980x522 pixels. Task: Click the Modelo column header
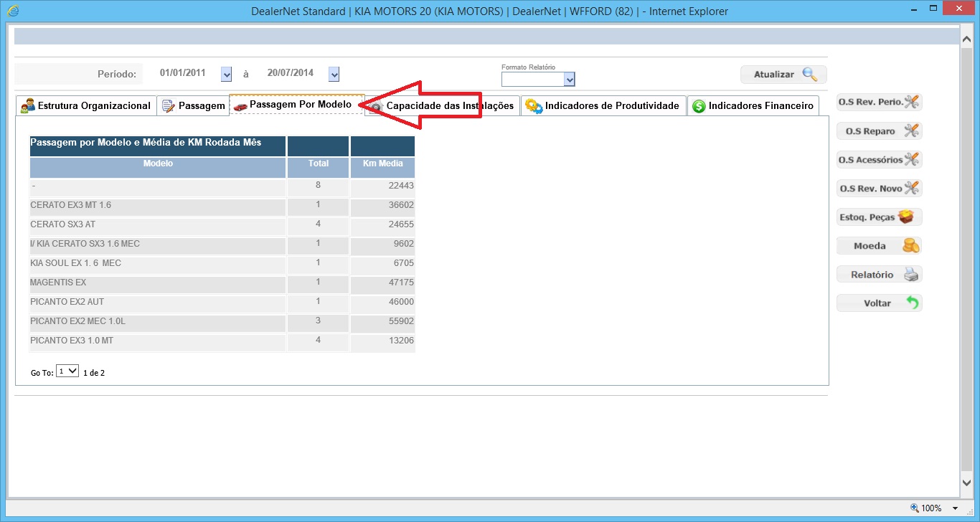coord(158,168)
